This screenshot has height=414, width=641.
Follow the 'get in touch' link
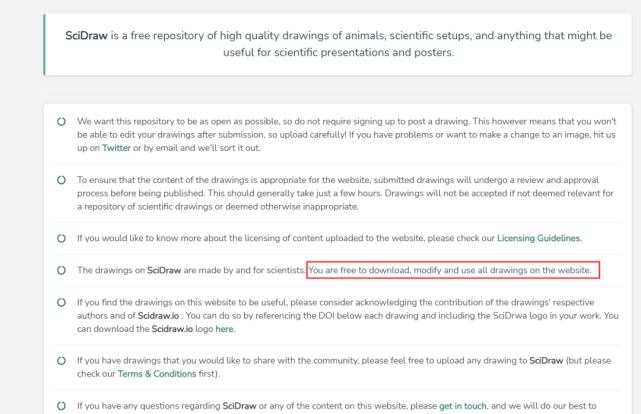(x=463, y=406)
